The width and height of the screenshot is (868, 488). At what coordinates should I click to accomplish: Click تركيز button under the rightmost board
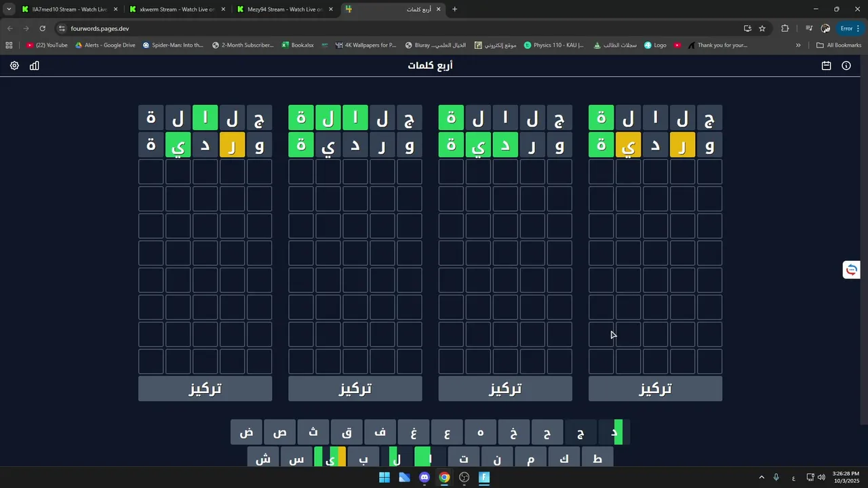click(x=655, y=389)
